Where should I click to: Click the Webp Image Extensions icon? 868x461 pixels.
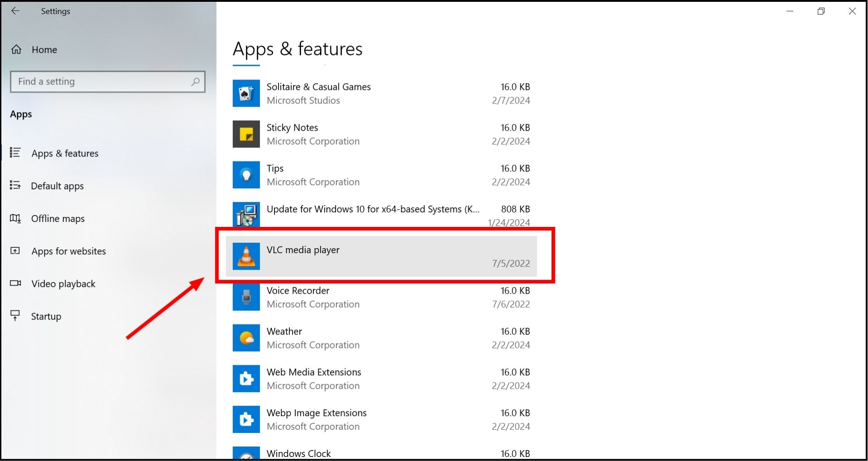click(x=246, y=419)
